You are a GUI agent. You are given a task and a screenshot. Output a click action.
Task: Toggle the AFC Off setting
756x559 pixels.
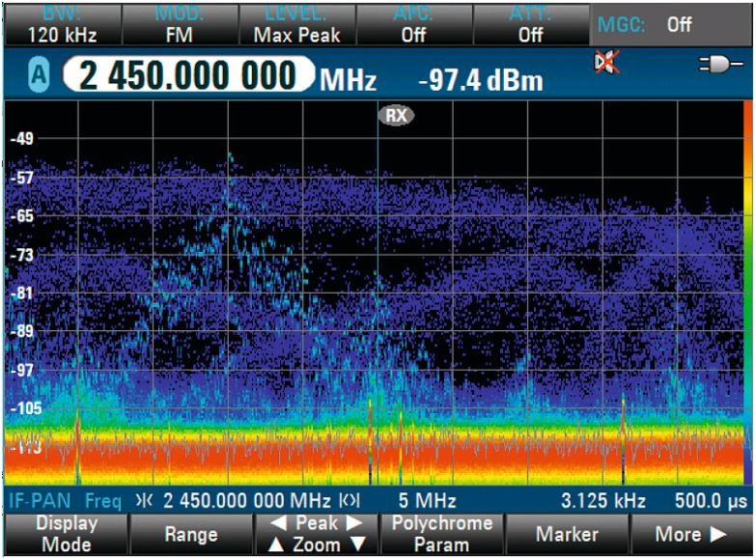point(413,24)
